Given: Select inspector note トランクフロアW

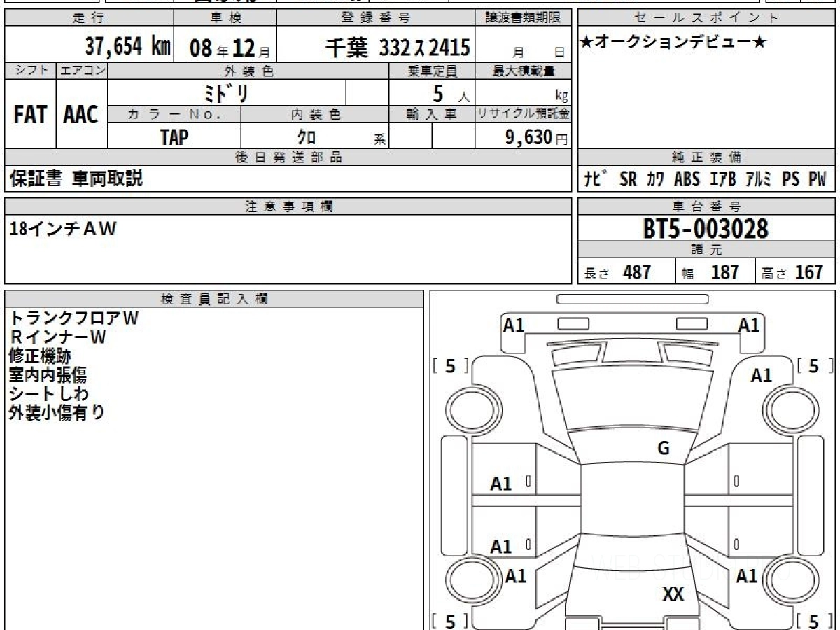Looking at the screenshot, I should point(74,318).
